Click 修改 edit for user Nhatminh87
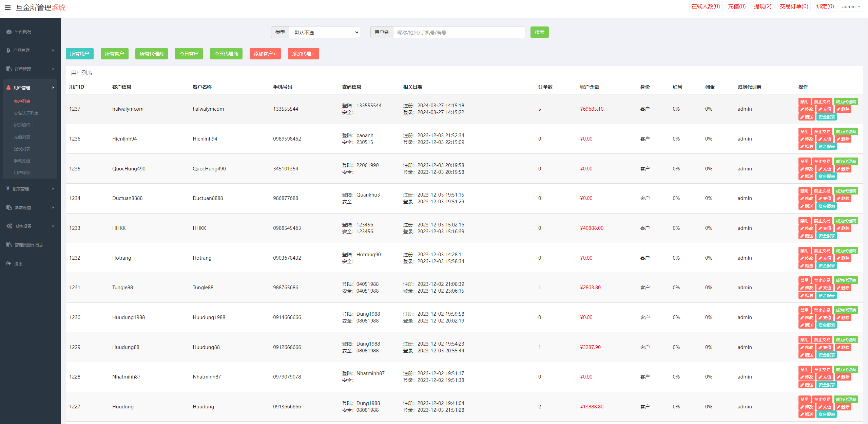 pos(807,377)
